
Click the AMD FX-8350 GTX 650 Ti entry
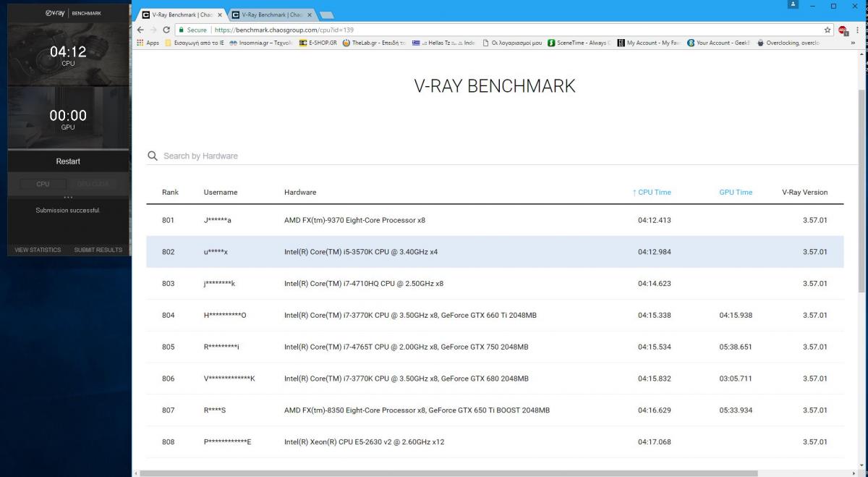[417, 410]
